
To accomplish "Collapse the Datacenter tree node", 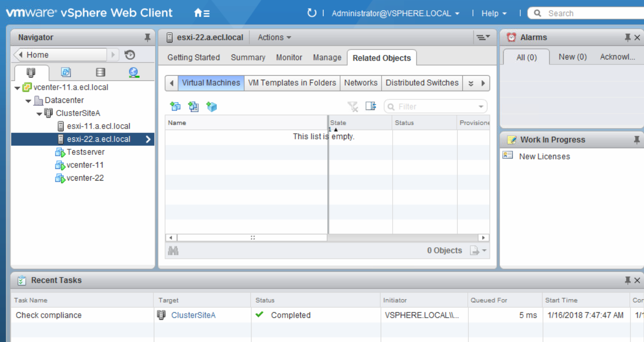I will [28, 101].
